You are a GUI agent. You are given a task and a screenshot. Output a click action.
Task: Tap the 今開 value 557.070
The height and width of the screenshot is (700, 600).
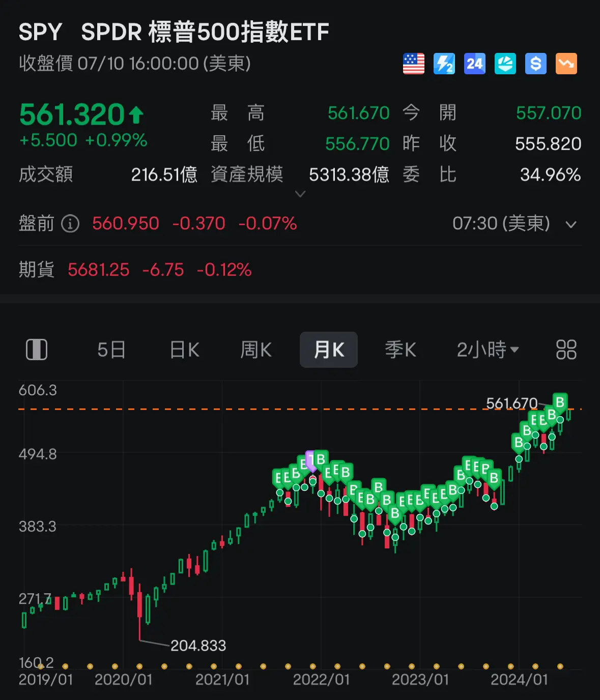pyautogui.click(x=549, y=113)
